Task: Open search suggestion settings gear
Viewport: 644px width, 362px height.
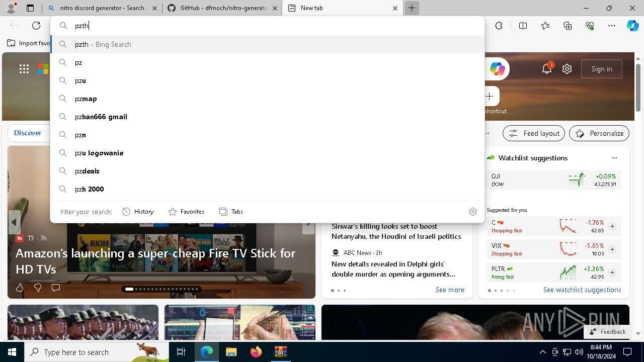Action: (x=472, y=212)
